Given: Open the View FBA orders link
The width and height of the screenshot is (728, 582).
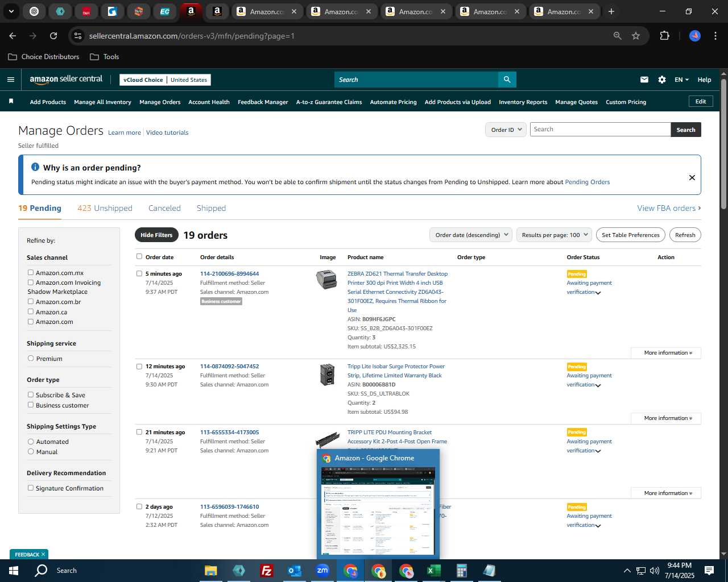Looking at the screenshot, I should click(x=669, y=208).
